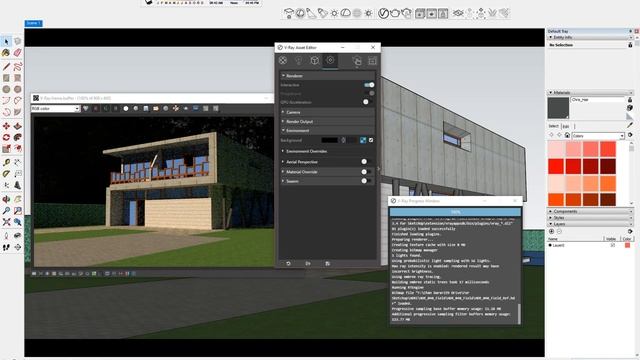The height and width of the screenshot is (360, 640).
Task: Open Lights tab in Asset Editor
Action: 298,60
